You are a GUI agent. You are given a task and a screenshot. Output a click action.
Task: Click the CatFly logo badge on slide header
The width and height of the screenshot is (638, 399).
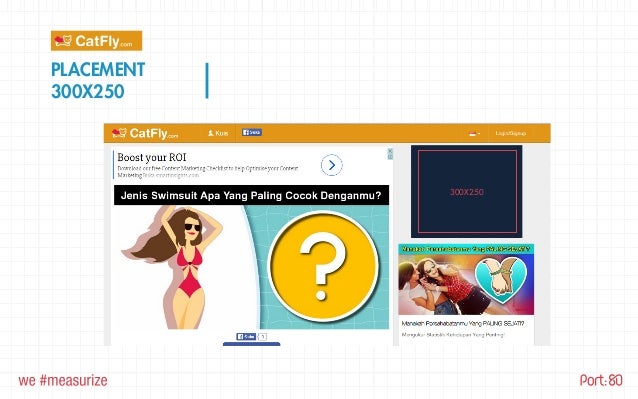point(96,41)
